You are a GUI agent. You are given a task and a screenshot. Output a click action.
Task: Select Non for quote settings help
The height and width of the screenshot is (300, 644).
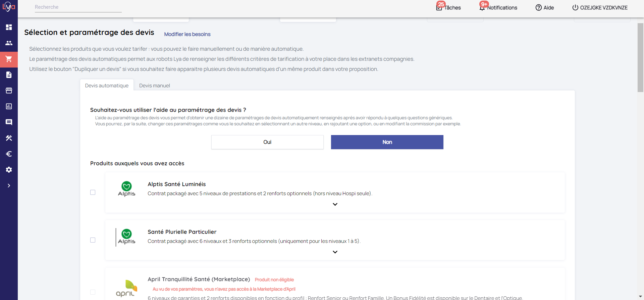click(x=387, y=142)
